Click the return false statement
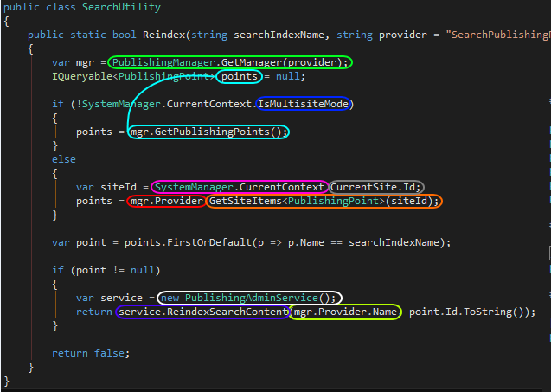 91,353
